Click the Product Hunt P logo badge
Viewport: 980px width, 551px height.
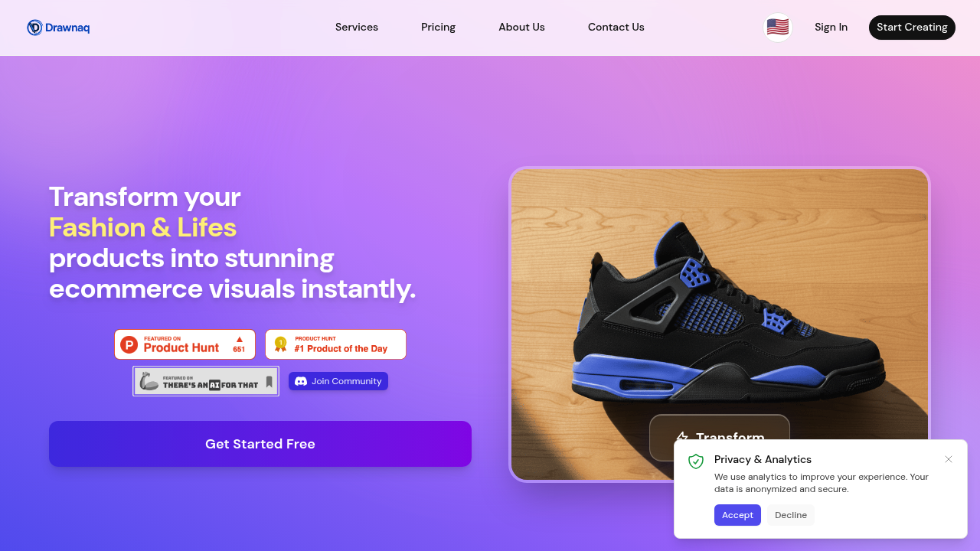pos(129,344)
